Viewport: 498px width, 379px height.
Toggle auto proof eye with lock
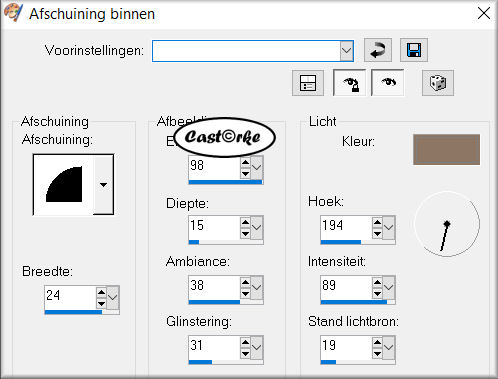(x=349, y=83)
